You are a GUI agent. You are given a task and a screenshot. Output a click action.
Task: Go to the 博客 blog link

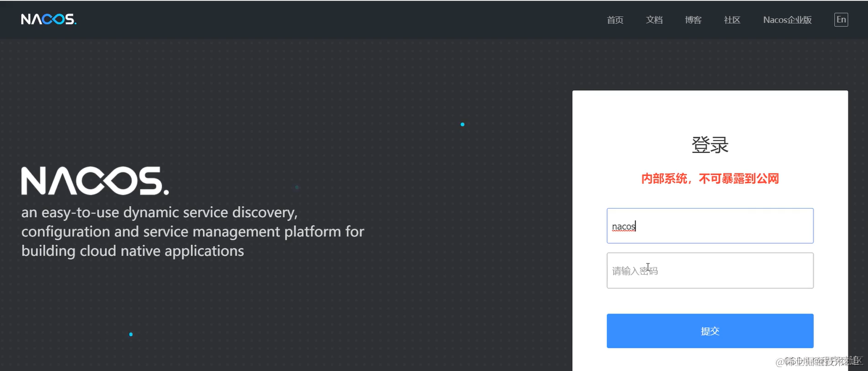[x=693, y=20]
